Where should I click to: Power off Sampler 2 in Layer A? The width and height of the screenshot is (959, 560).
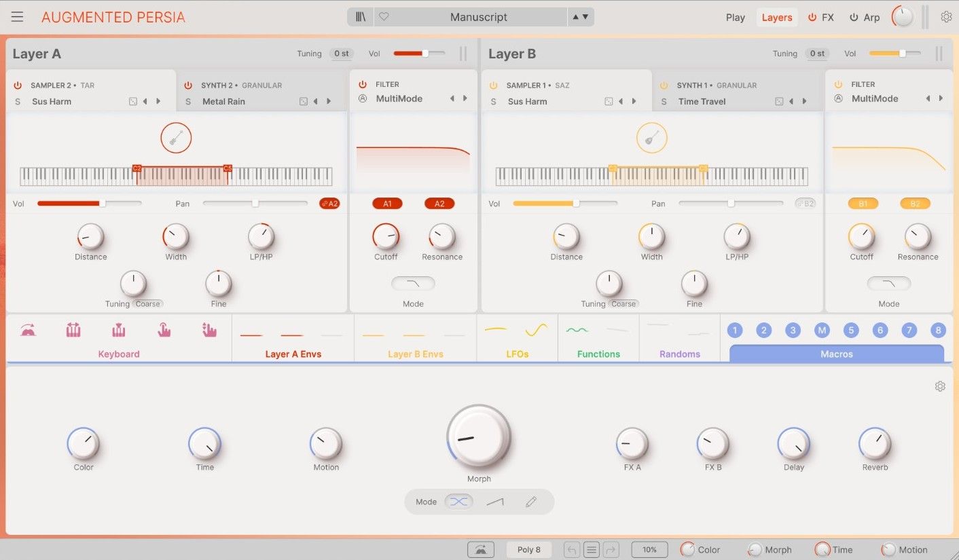click(18, 85)
